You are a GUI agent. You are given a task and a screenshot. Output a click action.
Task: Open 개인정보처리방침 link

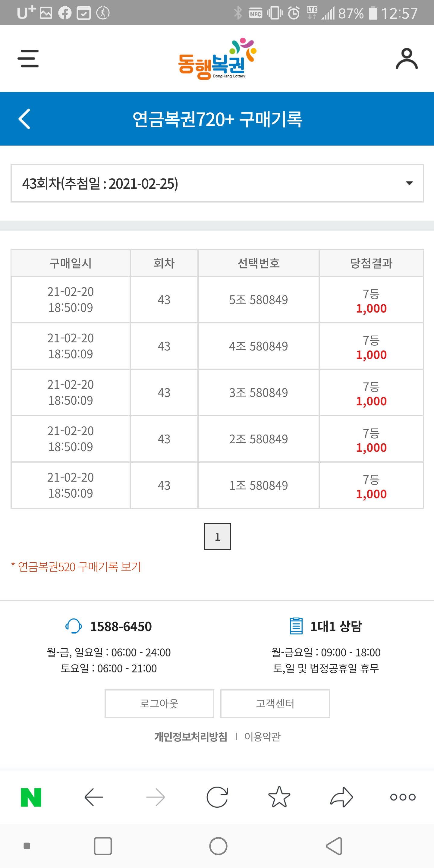click(x=191, y=737)
